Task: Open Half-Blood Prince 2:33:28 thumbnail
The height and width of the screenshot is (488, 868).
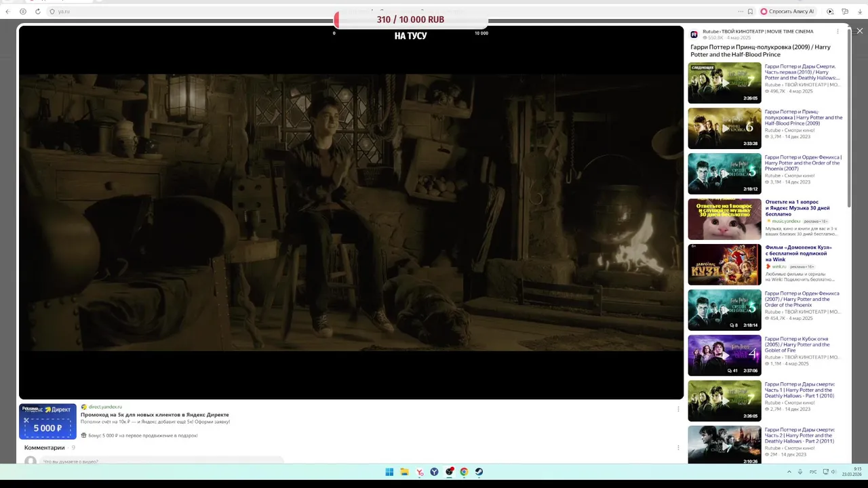Action: coord(724,128)
